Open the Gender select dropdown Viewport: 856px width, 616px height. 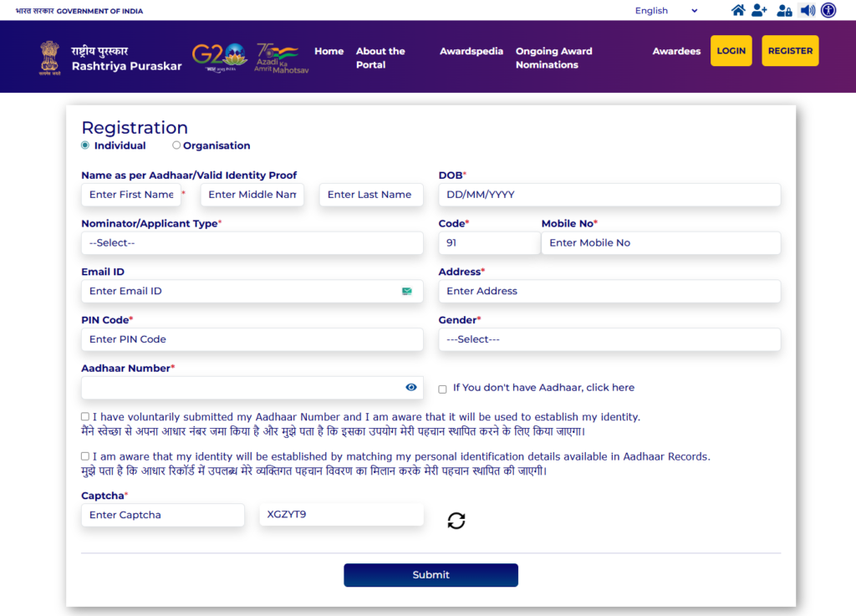(609, 339)
